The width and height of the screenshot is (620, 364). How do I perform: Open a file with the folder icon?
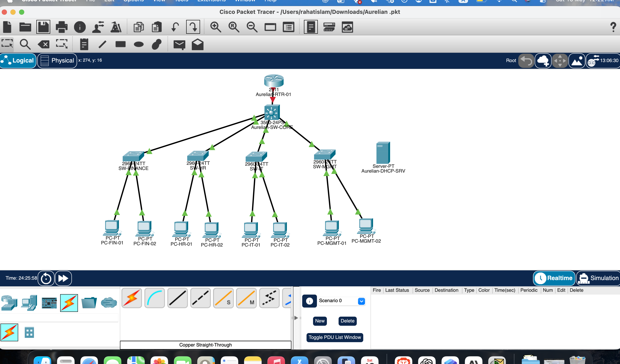25,27
